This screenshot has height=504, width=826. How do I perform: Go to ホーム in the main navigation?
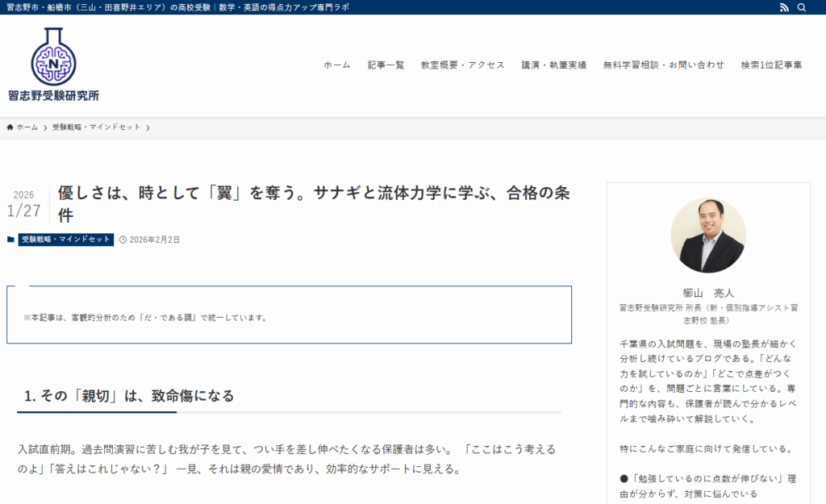pos(337,65)
